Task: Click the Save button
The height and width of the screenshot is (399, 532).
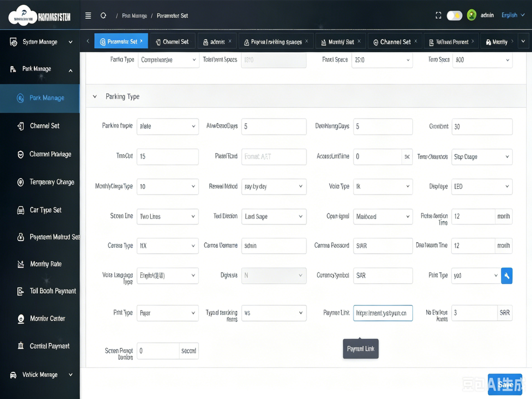Action: (x=505, y=385)
